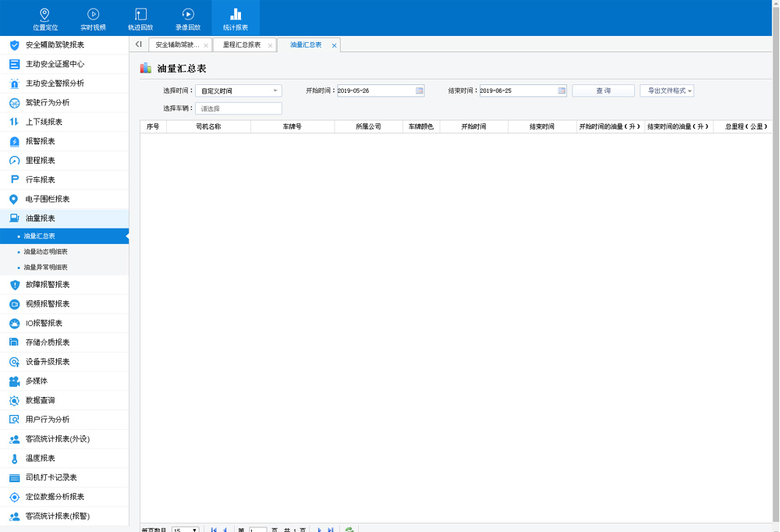Click the calendar icon for 开始时间
Viewport: 780px width, 532px height.
(420, 90)
